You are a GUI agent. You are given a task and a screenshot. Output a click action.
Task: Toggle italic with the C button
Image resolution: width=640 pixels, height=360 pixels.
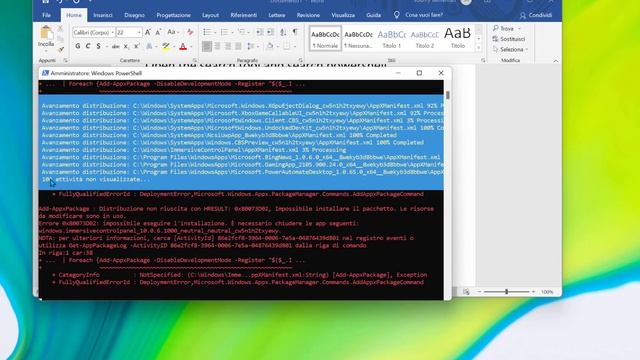click(x=88, y=47)
